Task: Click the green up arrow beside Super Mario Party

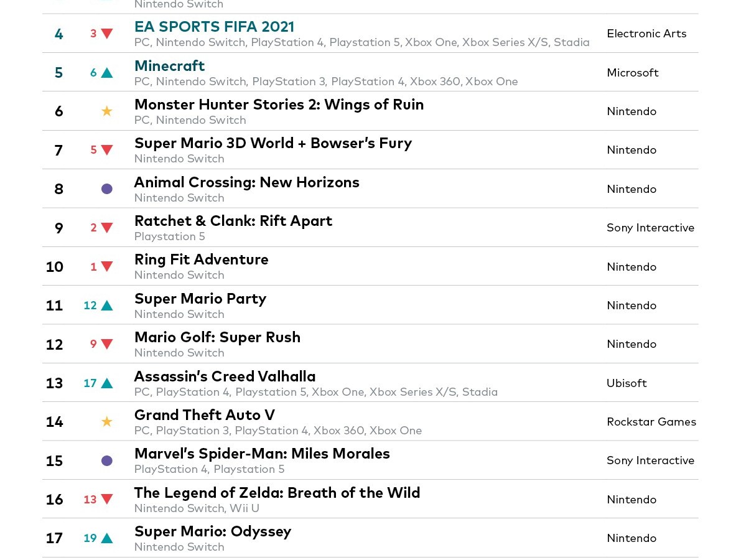Action: click(x=107, y=306)
